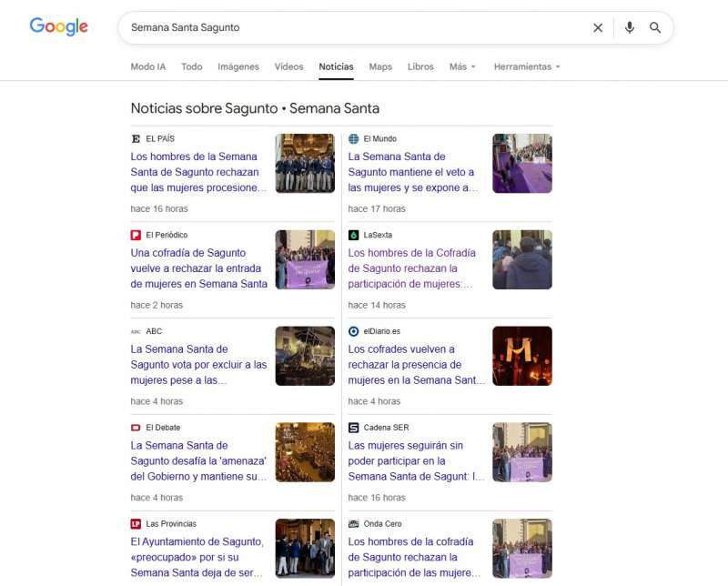Click the El Debate source icon
Image resolution: width=728 pixels, height=586 pixels.
(x=133, y=428)
